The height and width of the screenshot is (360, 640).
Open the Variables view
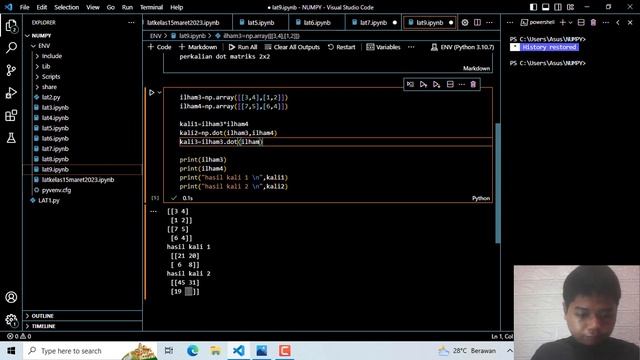click(x=383, y=47)
